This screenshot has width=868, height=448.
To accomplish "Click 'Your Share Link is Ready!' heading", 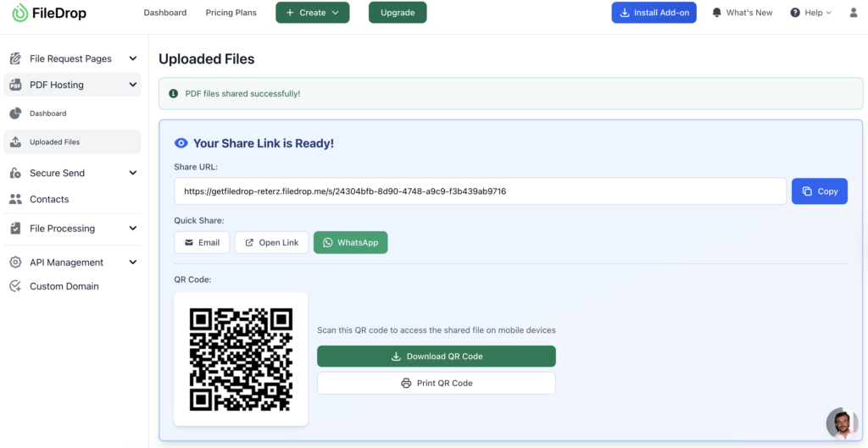I will tap(264, 144).
